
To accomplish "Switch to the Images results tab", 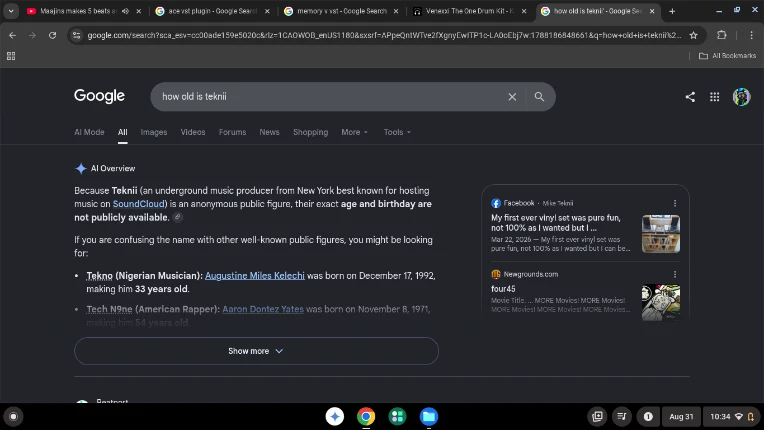I will [153, 132].
